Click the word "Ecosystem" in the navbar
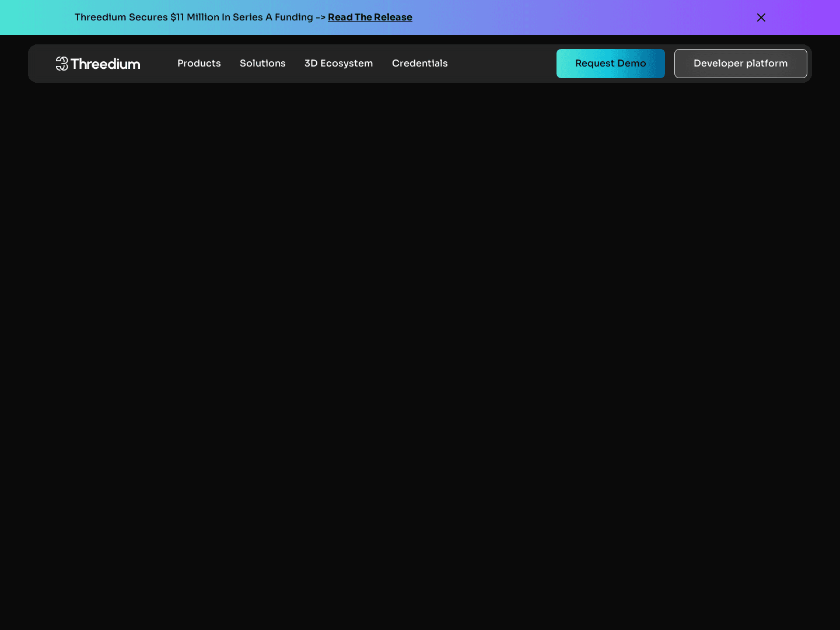840x630 pixels. [346, 64]
